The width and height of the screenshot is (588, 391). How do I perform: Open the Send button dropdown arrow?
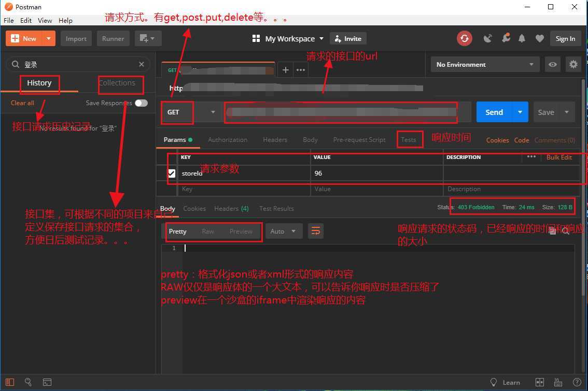click(520, 112)
